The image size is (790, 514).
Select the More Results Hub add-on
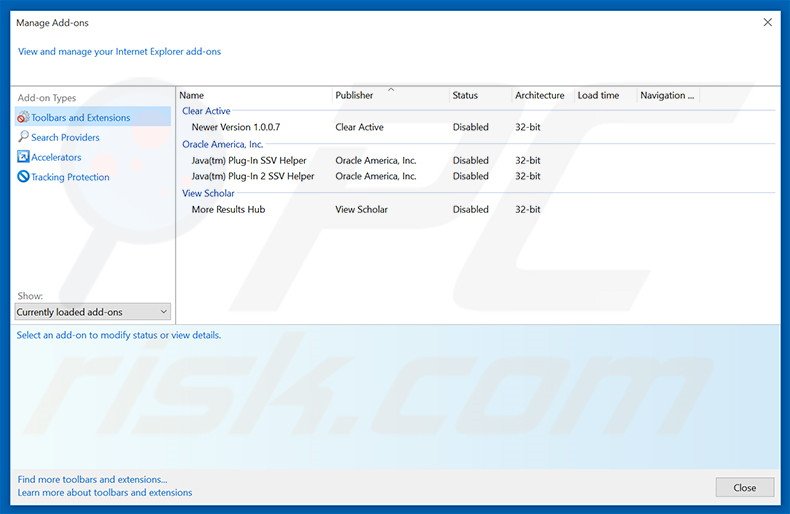click(x=228, y=209)
